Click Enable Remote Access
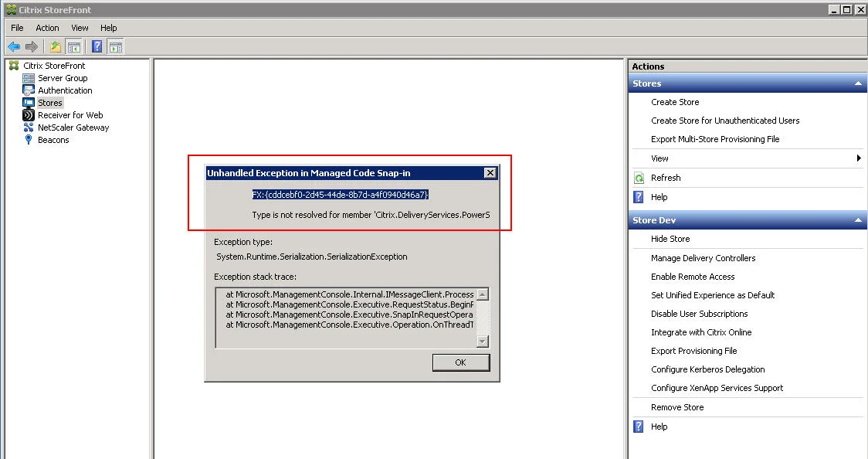This screenshot has width=868, height=459. 693,277
